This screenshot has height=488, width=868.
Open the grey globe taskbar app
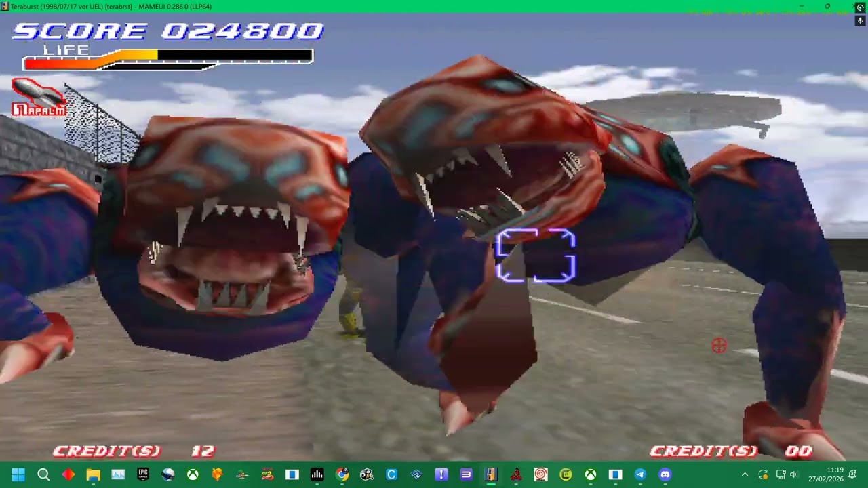point(167,474)
